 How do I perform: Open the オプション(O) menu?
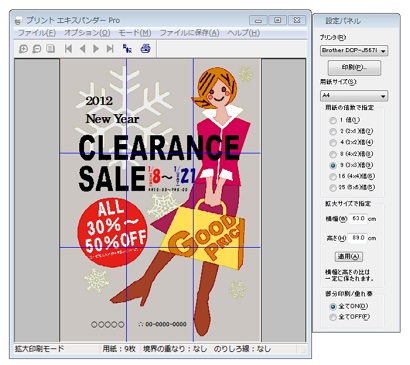[x=87, y=33]
